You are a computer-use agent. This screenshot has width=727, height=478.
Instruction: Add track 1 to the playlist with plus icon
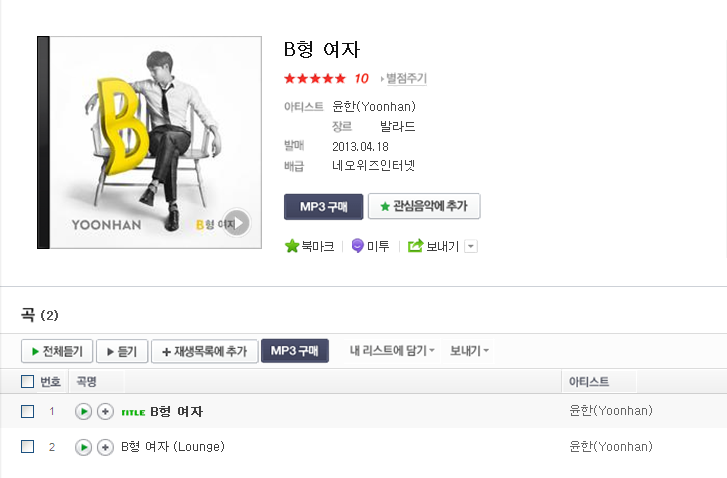pos(105,411)
